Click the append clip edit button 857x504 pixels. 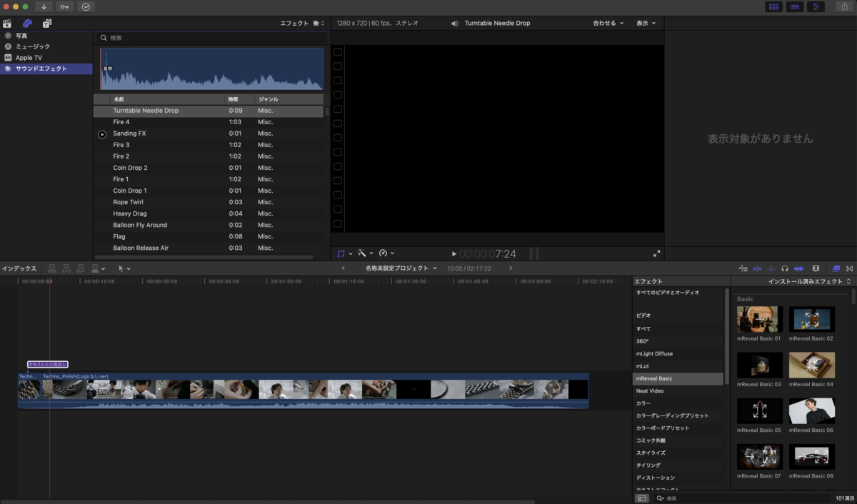click(81, 268)
